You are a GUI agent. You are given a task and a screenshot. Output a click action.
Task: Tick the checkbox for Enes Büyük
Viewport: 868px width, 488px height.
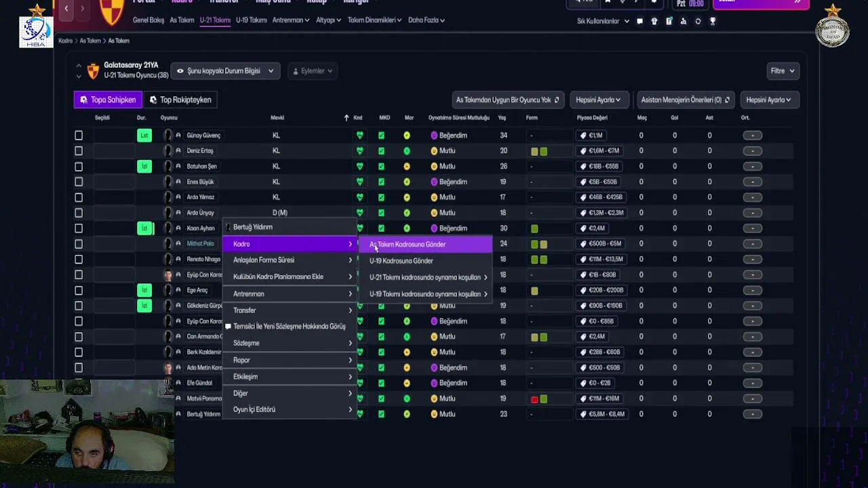click(79, 182)
